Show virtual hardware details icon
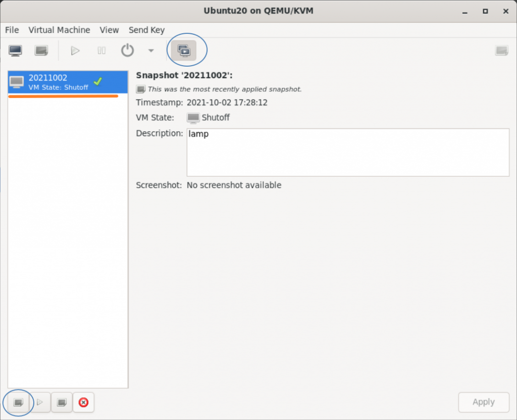 click(x=41, y=51)
